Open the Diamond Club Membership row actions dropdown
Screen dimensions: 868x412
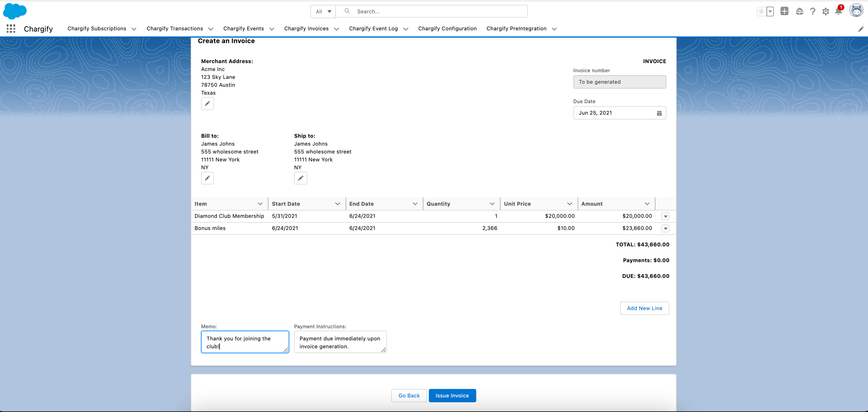(x=665, y=216)
